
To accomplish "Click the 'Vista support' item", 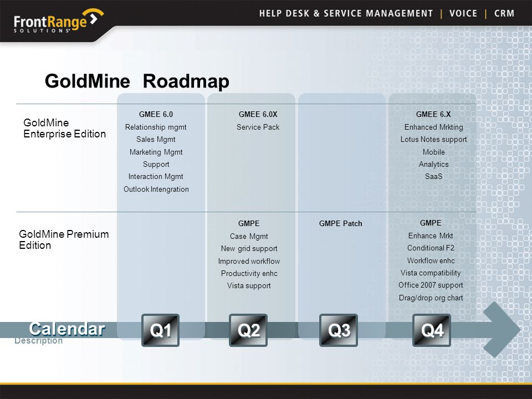I will [x=249, y=286].
